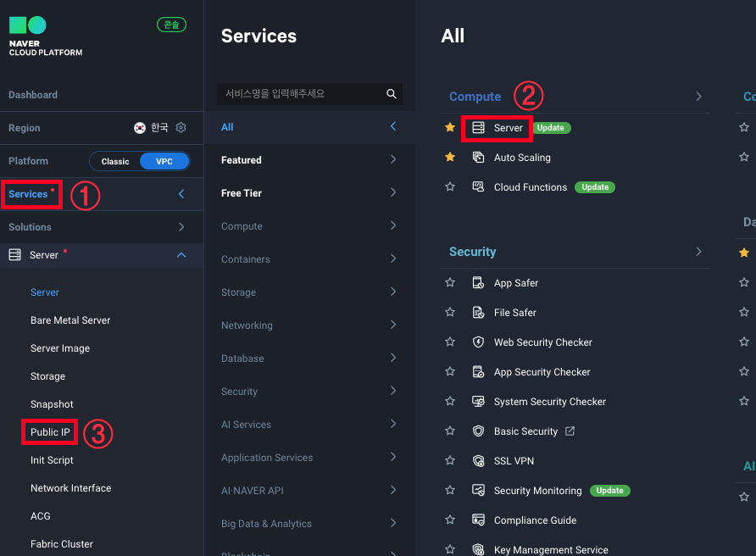Open ACG submenu item
This screenshot has width=756, height=556.
point(41,516)
